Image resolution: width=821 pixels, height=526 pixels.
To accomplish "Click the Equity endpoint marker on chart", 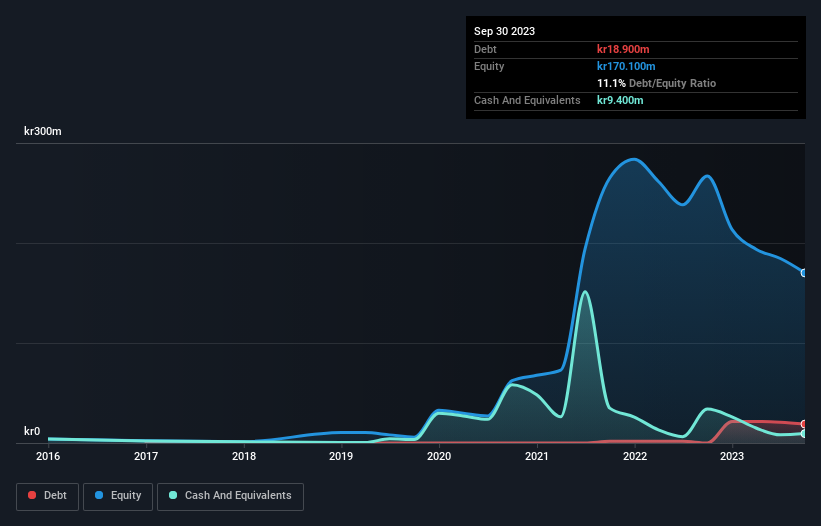I will (804, 273).
